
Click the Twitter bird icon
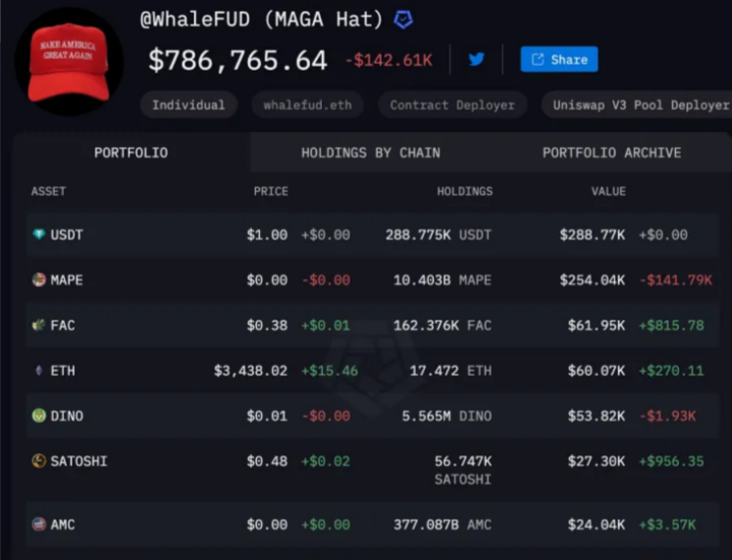pos(477,59)
